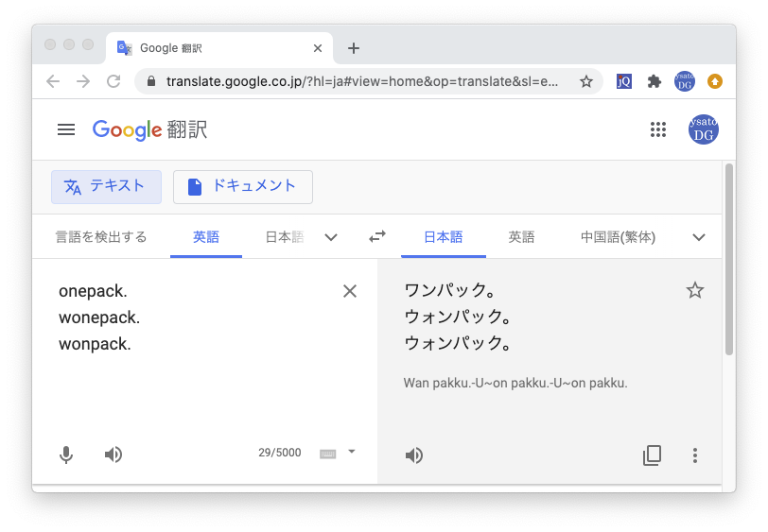
Task: Toggle the on-screen keyboard input tool
Action: (327, 454)
